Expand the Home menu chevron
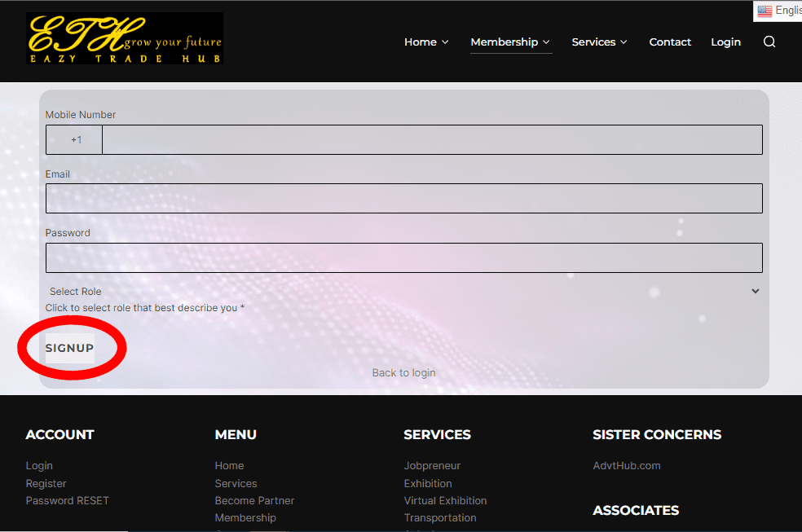 [445, 42]
